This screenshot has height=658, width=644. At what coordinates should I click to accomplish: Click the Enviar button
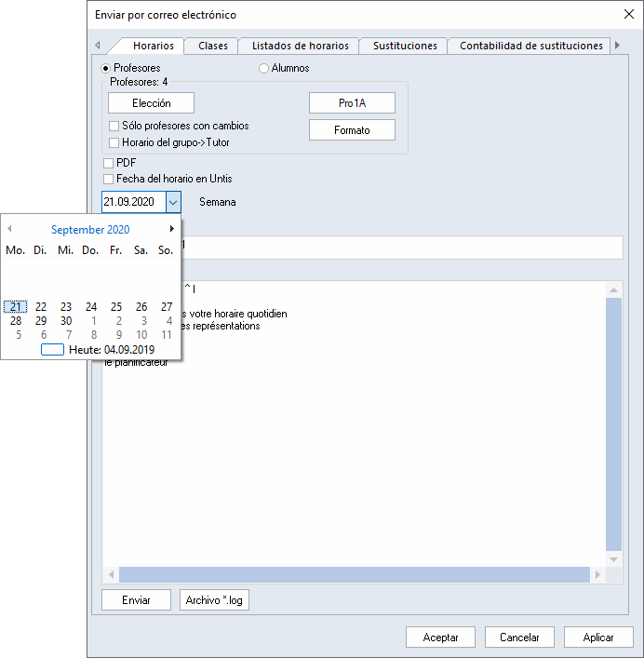136,600
